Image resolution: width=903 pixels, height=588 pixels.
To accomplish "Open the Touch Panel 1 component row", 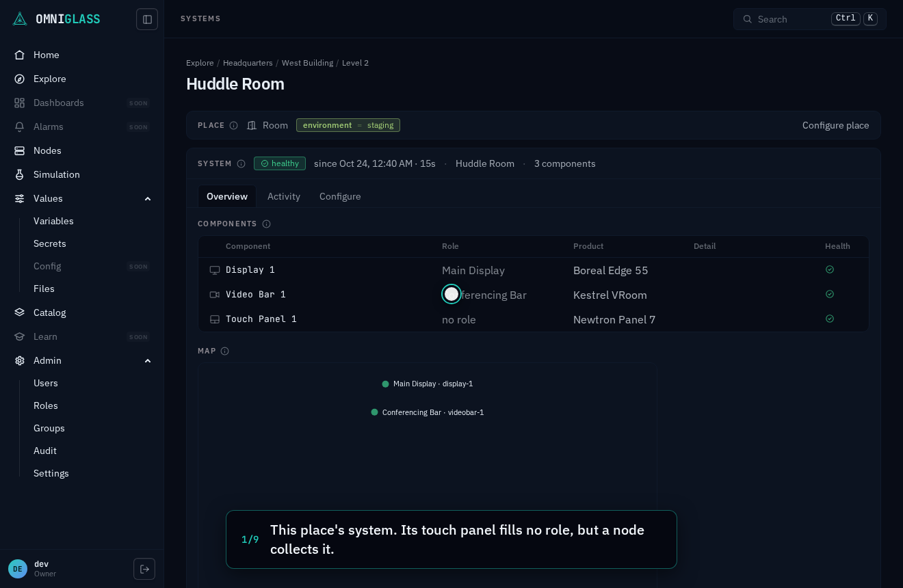I will [x=534, y=319].
